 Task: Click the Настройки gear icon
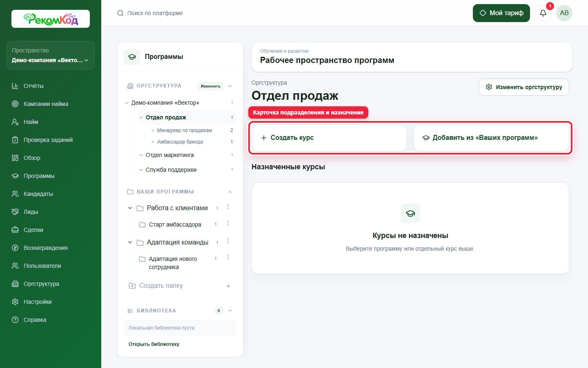click(15, 302)
